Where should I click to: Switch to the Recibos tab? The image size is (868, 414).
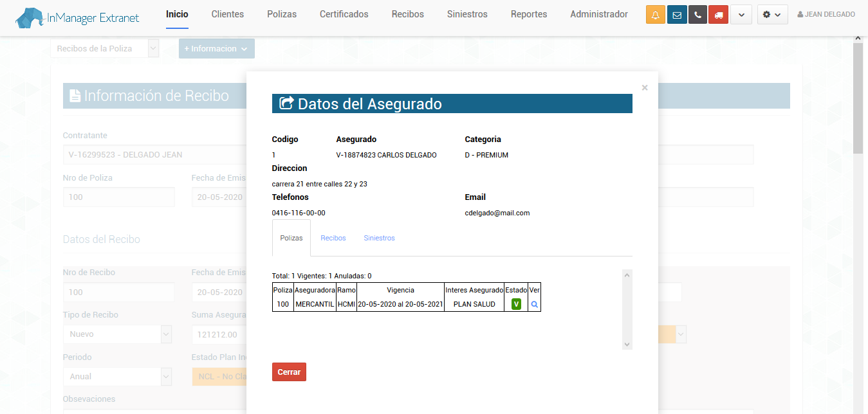click(333, 238)
